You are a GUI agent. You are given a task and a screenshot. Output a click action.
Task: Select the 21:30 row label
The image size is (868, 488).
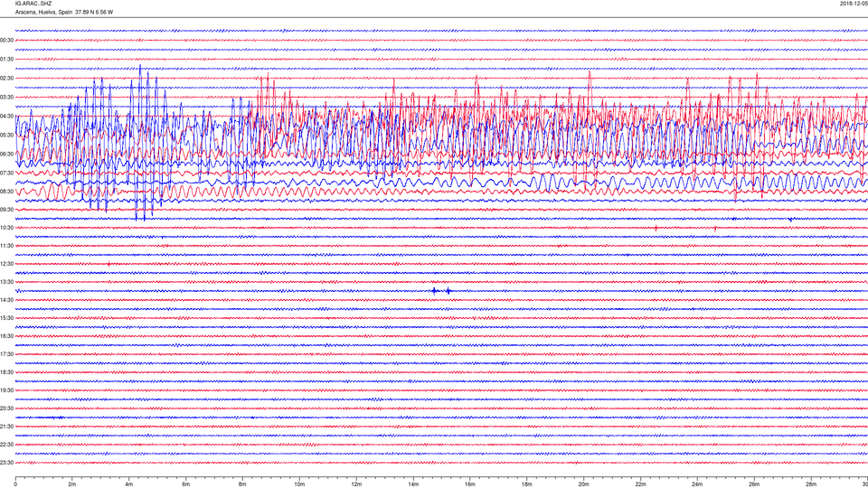point(6,427)
